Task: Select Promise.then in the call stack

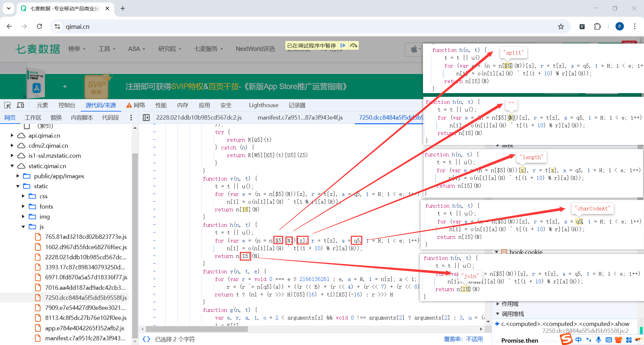Action: 519,340
